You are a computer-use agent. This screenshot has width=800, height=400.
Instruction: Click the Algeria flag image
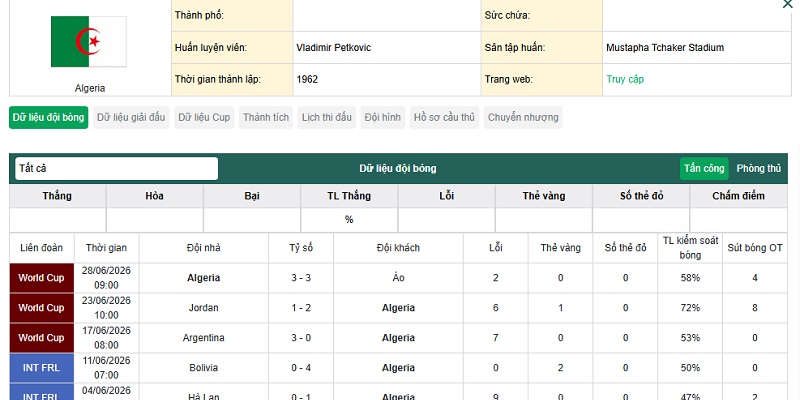tap(89, 41)
